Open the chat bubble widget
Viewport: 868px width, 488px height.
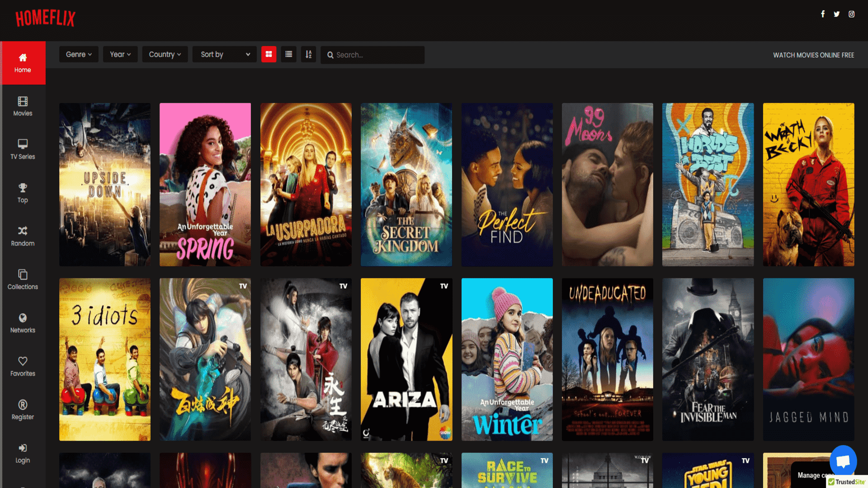point(843,461)
